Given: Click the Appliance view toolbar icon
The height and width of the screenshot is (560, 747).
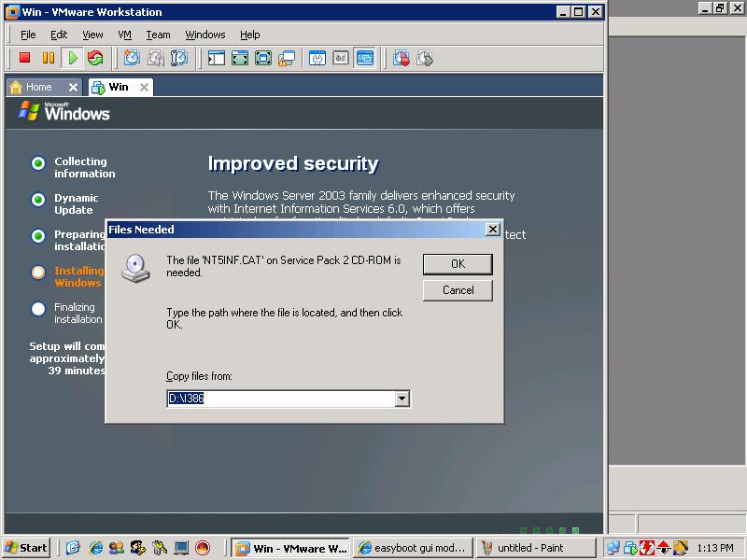Looking at the screenshot, I should (341, 58).
